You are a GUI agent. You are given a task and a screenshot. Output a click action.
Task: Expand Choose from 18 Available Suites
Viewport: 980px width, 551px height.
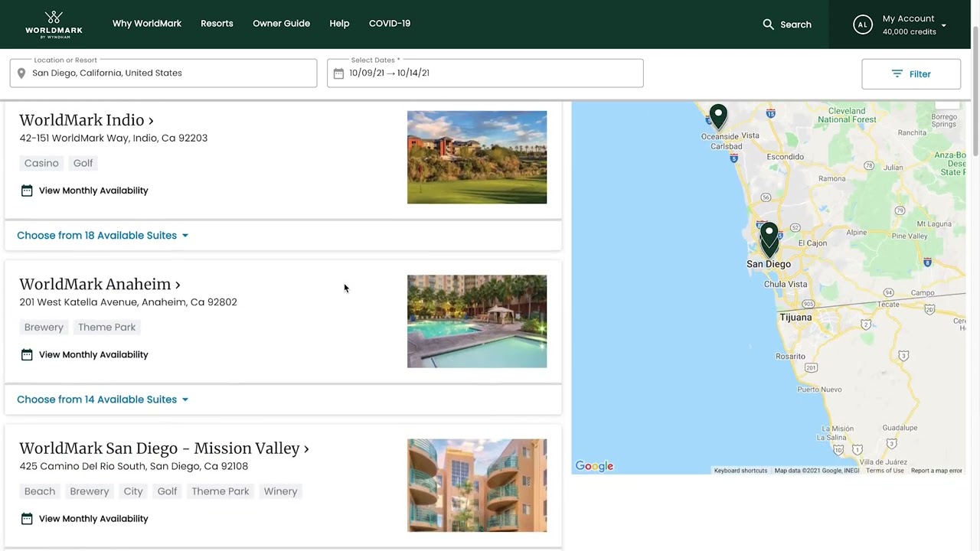[x=103, y=236]
